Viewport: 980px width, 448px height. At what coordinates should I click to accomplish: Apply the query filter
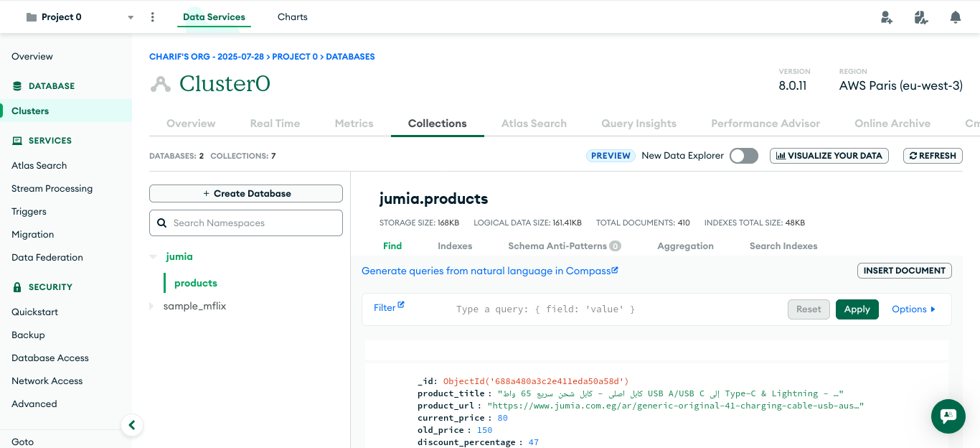[x=857, y=309]
